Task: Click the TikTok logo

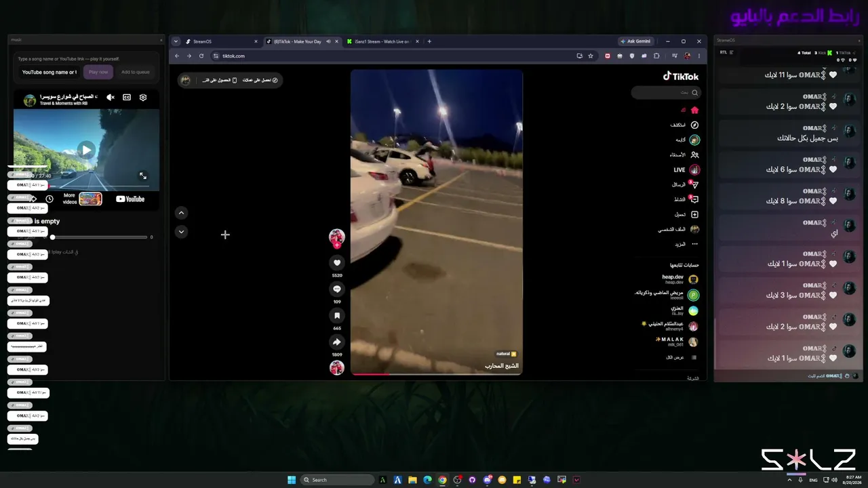Action: [x=681, y=76]
